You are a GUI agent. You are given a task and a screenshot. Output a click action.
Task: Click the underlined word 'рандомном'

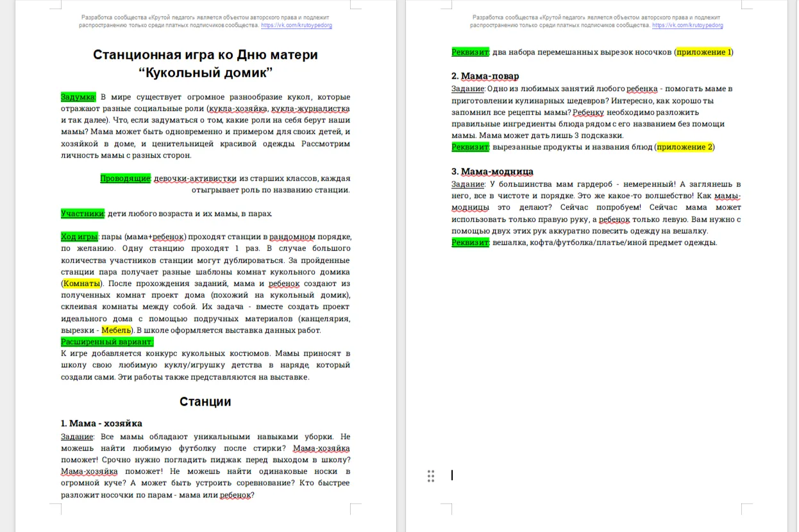[x=292, y=237]
